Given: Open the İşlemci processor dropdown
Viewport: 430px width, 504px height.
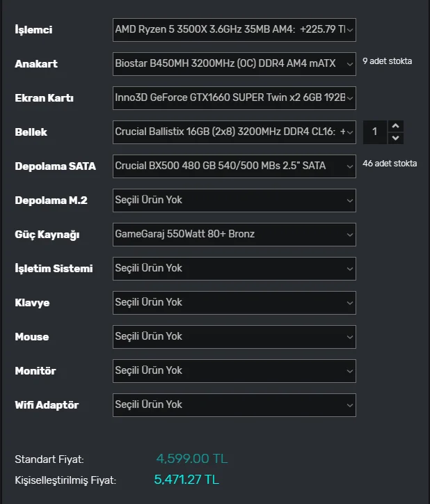Looking at the screenshot, I should point(234,30).
